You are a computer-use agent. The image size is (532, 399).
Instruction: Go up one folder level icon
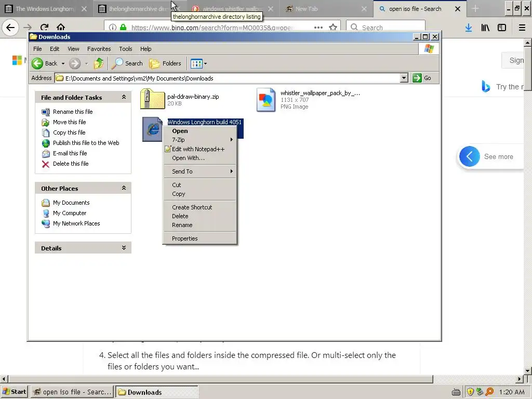click(99, 63)
